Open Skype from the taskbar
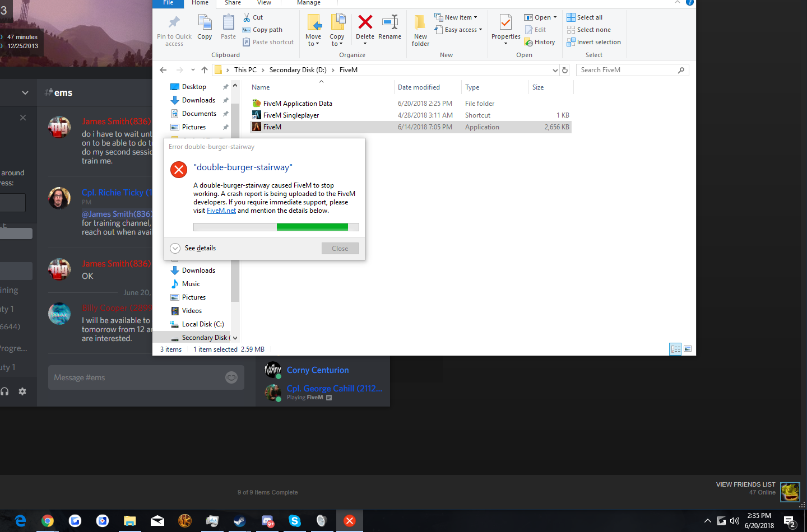 coord(295,521)
